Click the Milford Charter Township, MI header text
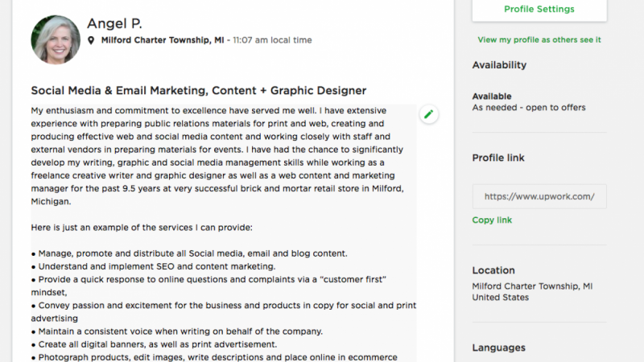This screenshot has height=362, width=644. tap(163, 40)
